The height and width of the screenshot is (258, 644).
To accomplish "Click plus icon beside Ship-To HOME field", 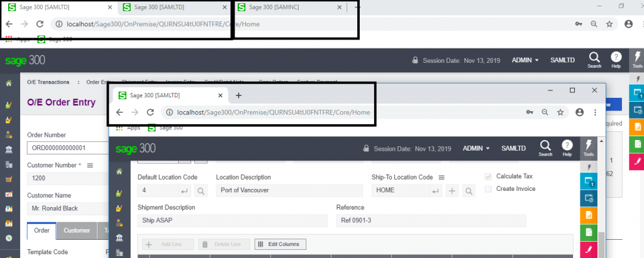I will [x=452, y=191].
